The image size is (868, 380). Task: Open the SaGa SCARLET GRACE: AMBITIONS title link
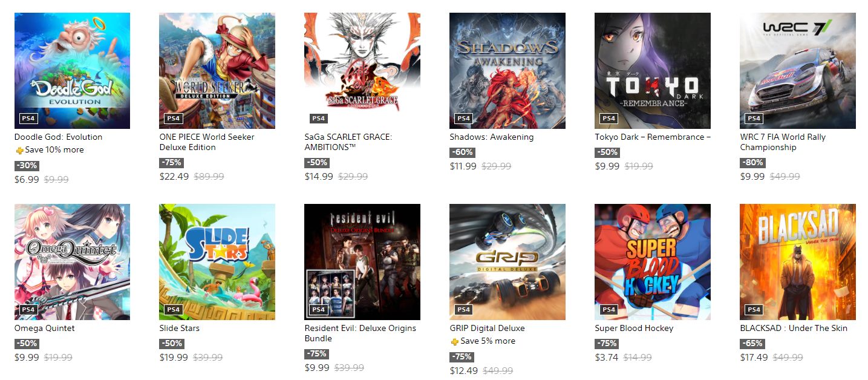(348, 142)
